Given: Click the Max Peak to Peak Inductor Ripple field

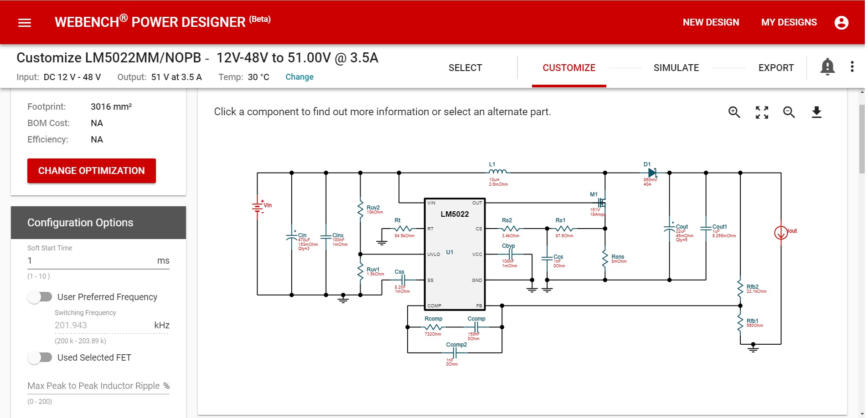Looking at the screenshot, I should coord(98,386).
